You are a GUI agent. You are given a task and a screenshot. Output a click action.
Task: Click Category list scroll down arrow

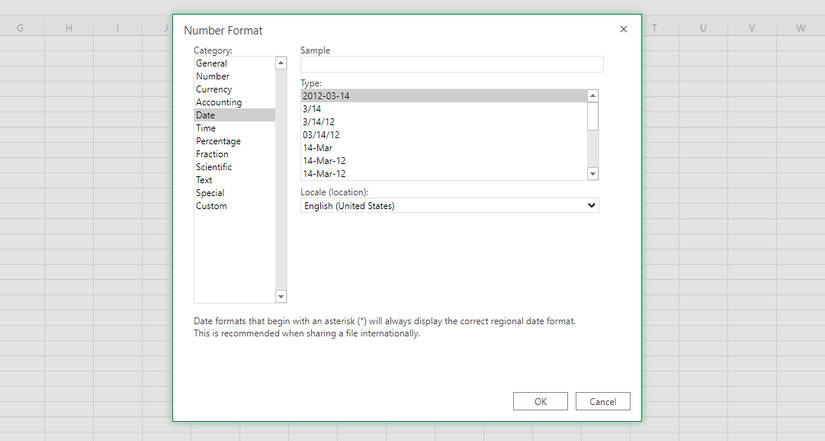point(280,296)
